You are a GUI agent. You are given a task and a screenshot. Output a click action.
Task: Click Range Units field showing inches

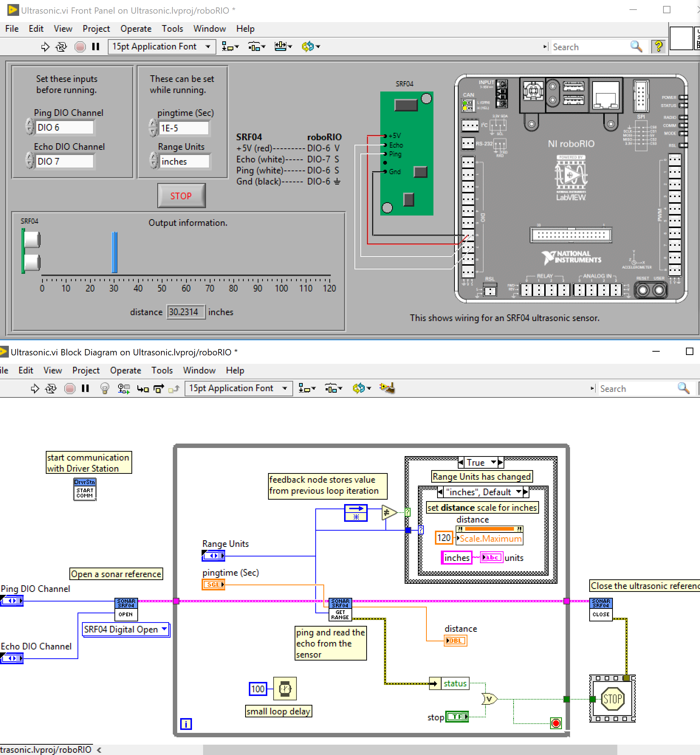pos(184,162)
